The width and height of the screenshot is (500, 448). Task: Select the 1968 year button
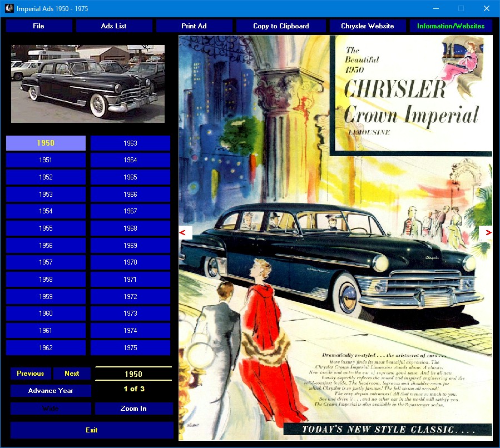point(130,228)
